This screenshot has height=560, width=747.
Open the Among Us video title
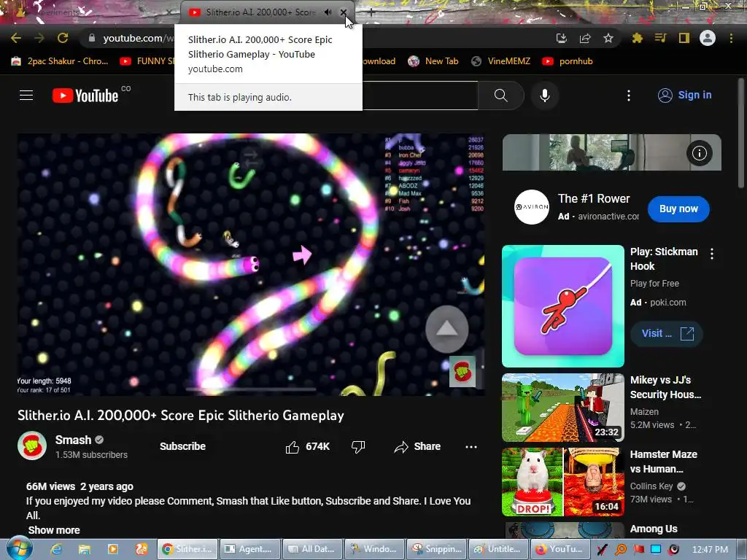pos(654,529)
